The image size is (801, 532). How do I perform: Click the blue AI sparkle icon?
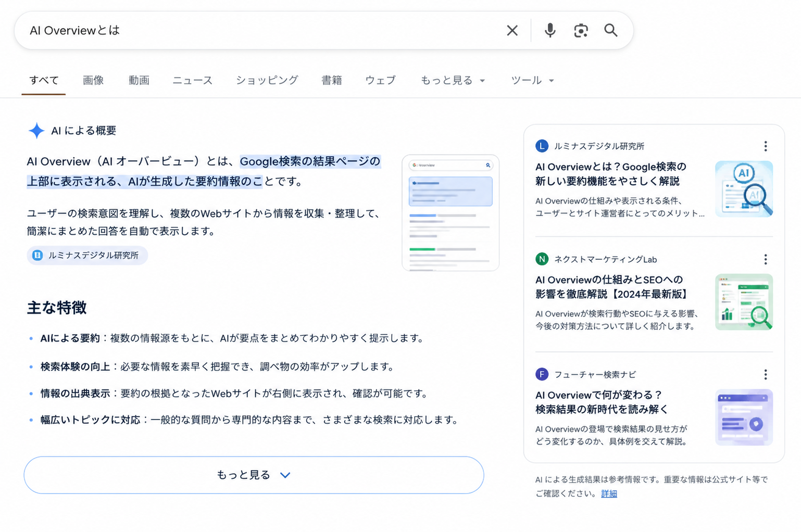pyautogui.click(x=36, y=130)
